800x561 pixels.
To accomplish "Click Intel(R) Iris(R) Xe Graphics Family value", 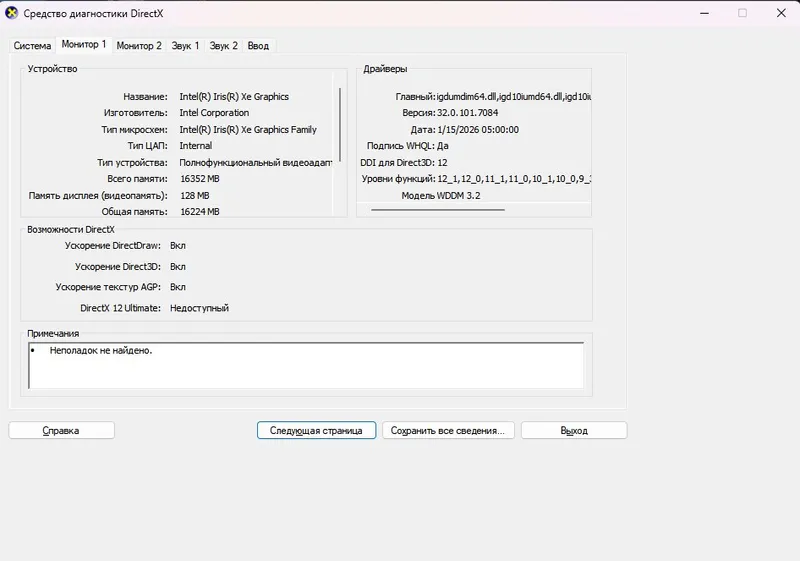I will [247, 130].
